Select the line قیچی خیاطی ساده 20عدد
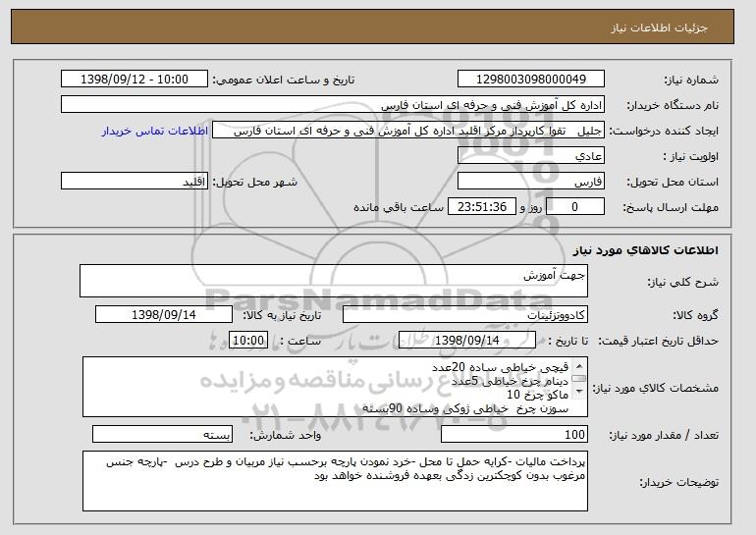The width and height of the screenshot is (756, 535). click(500, 367)
